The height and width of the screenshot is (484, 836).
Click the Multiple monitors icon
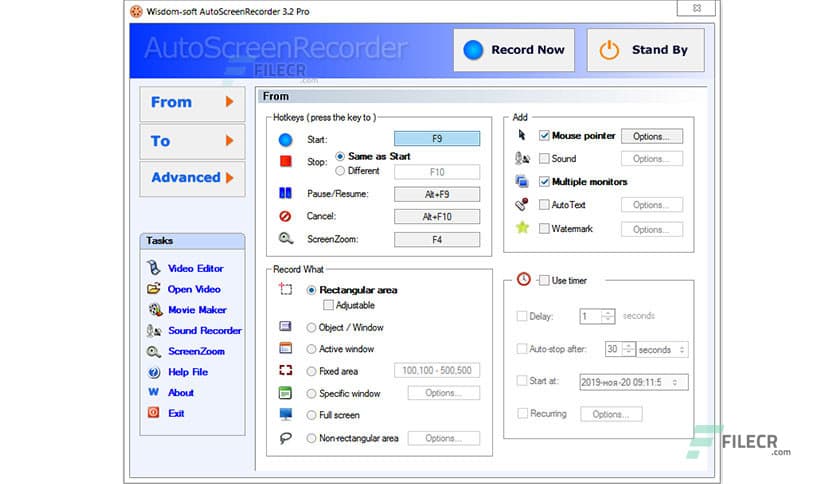[522, 181]
